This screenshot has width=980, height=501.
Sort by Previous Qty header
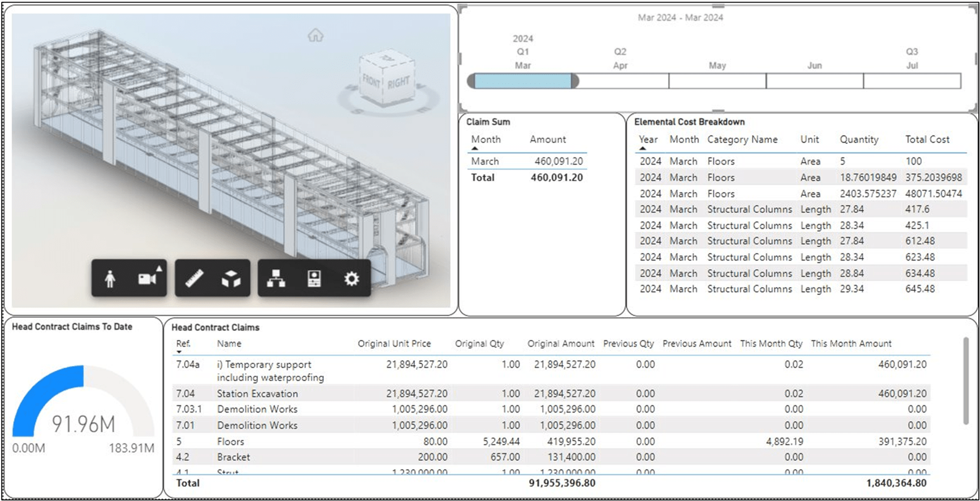coord(628,344)
